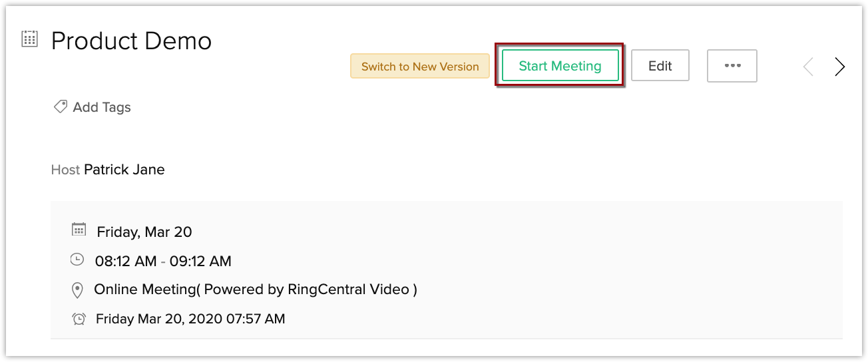The height and width of the screenshot is (362, 868).
Task: Click the 08:12 AM - 09:12 AM time range
Action: point(163,262)
